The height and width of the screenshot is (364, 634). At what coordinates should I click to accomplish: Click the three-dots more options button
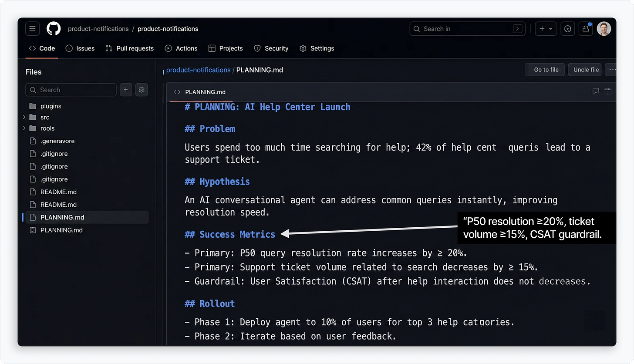(611, 70)
